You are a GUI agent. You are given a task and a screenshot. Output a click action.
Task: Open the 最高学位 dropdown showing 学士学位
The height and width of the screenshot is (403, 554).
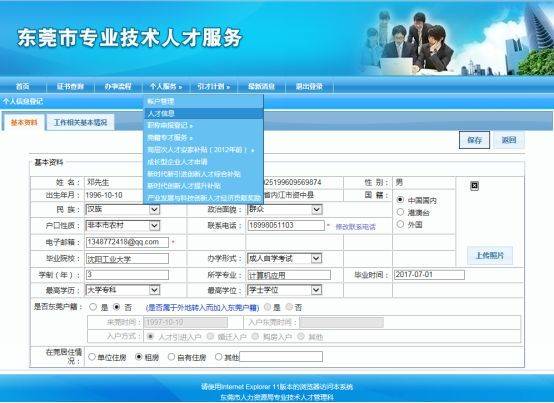(x=284, y=290)
